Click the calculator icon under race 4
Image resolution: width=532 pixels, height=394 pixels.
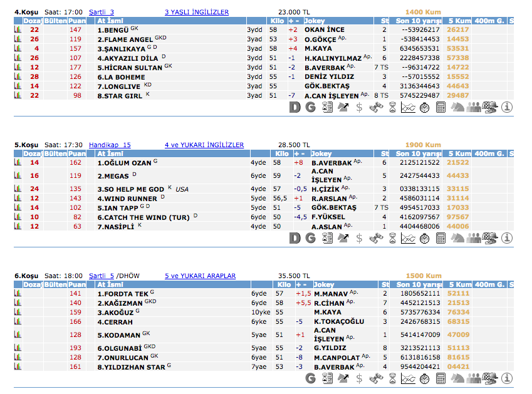pyautogui.click(x=441, y=108)
